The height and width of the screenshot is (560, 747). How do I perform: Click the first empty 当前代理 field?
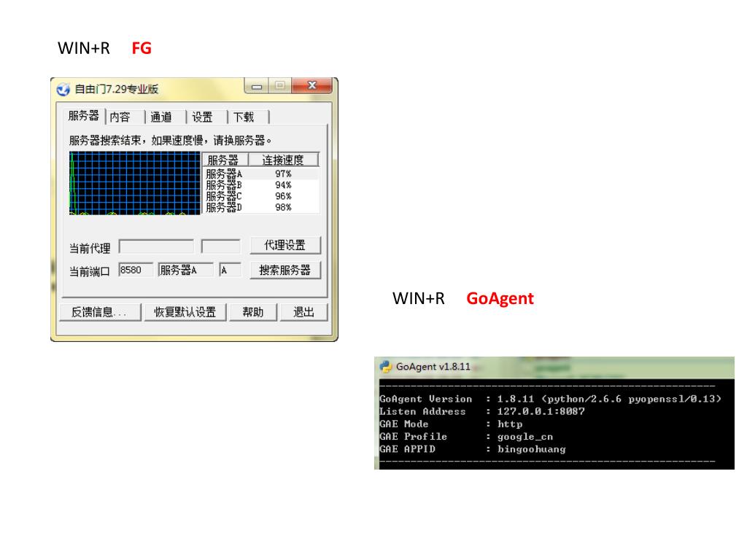coord(156,246)
